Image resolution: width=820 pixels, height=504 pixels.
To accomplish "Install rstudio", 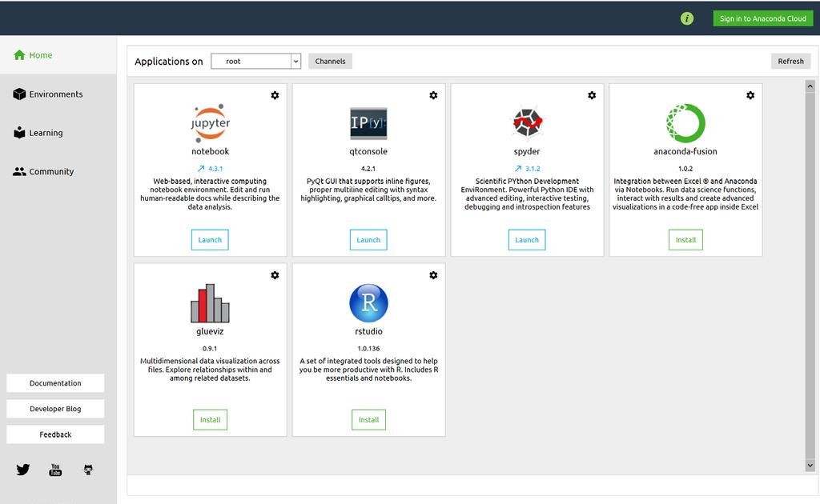I will point(368,420).
